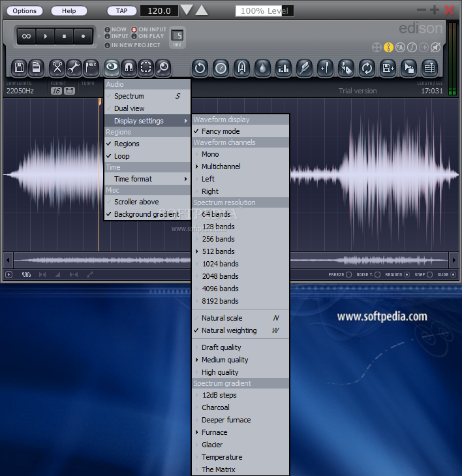Viewport: 462px width, 476px height.
Task: Click the last toolbar send-to-channel icon
Action: [x=430, y=68]
